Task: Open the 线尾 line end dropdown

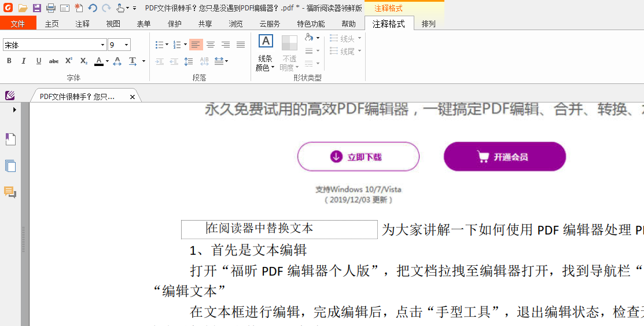Action: pos(345,52)
